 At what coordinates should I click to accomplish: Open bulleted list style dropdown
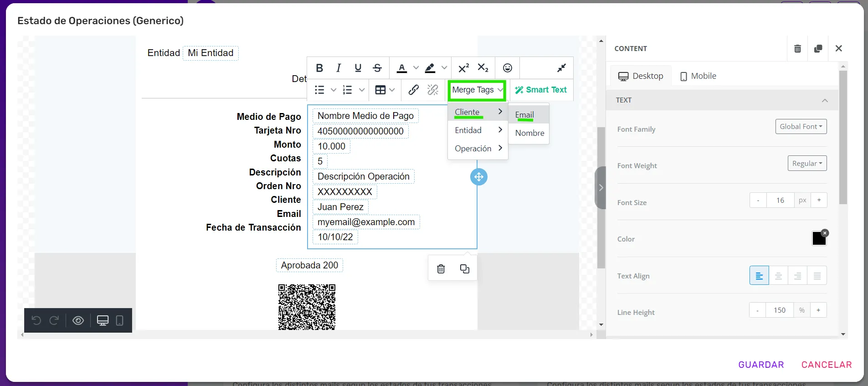click(334, 90)
